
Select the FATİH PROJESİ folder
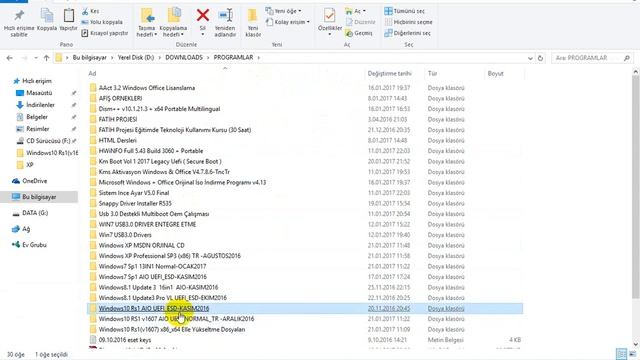(118, 120)
